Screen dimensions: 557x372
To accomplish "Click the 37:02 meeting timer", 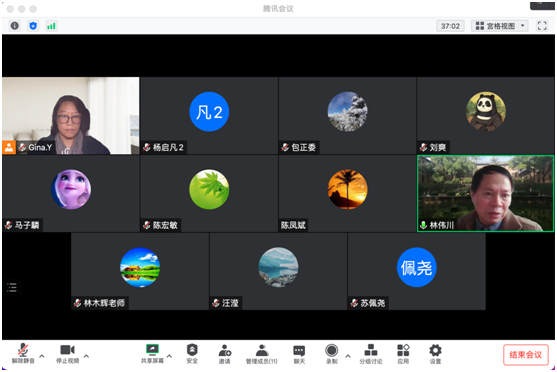I will [x=450, y=26].
